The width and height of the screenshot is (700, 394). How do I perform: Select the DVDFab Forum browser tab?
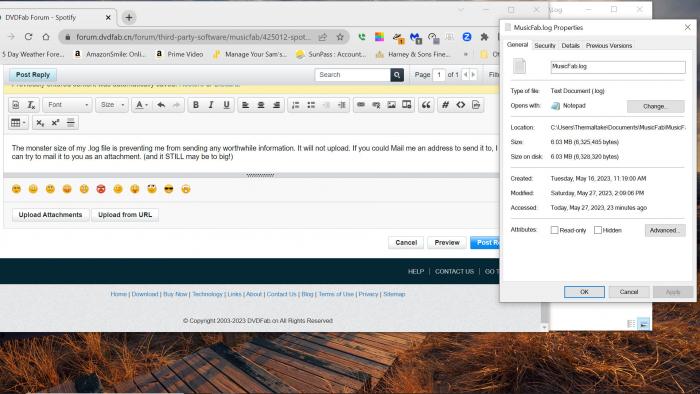click(56, 17)
